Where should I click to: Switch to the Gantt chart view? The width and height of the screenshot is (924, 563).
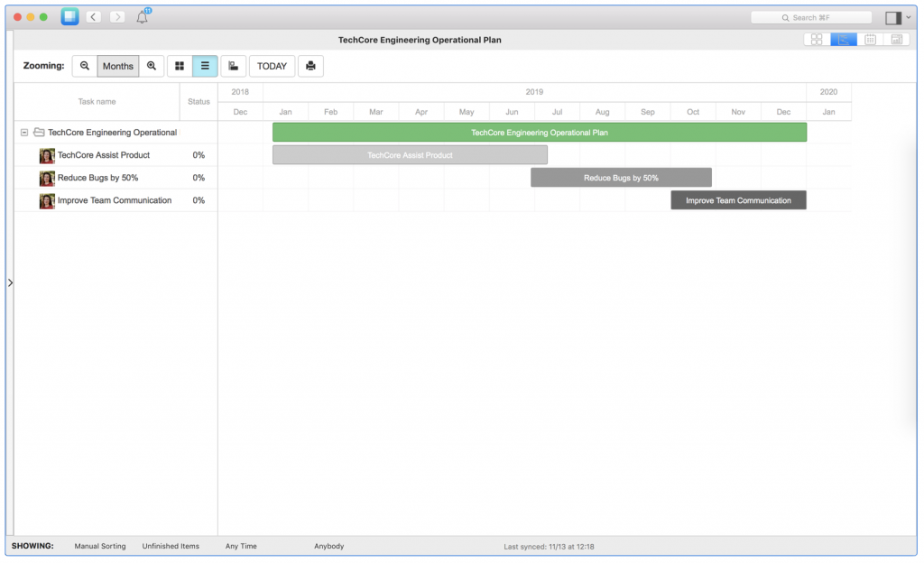point(843,39)
